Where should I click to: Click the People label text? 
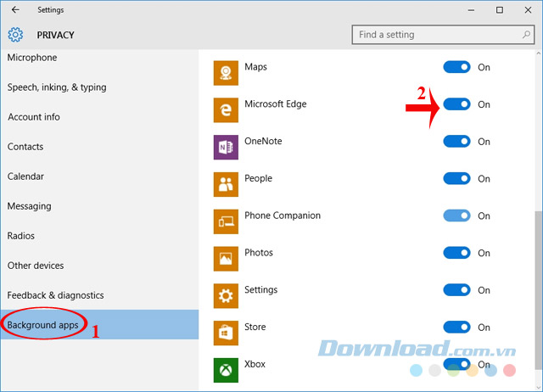(258, 178)
